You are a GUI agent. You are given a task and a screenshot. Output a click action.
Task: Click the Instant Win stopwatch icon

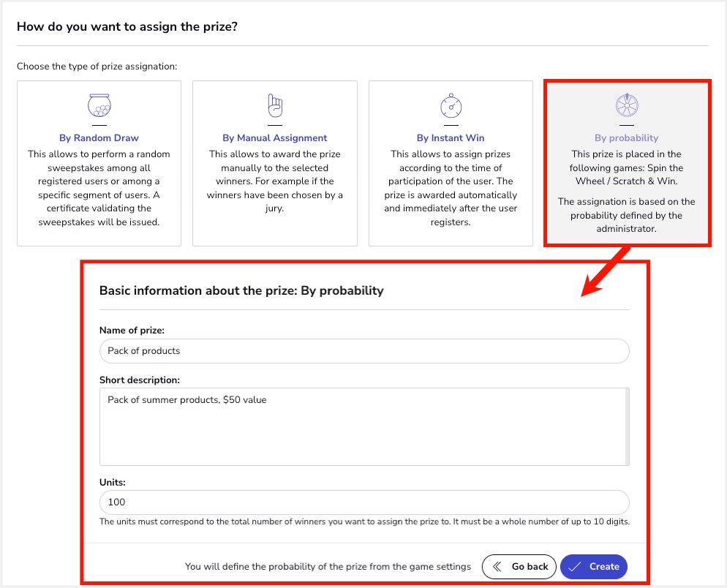click(x=451, y=106)
